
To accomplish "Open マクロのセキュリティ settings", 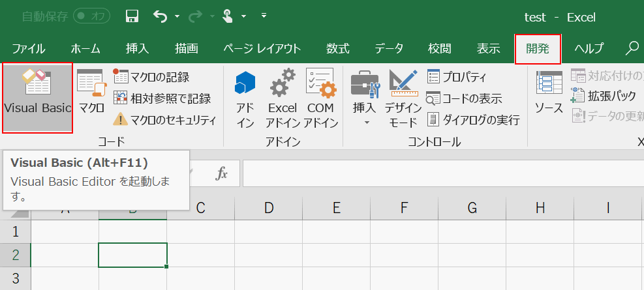I will [164, 120].
